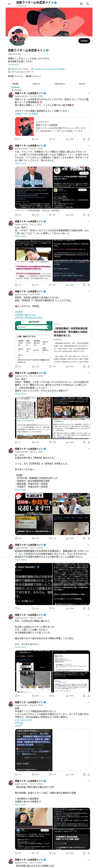Screen dimensions: 98x868
Task: Open the search icon in the header
Action: [88, 4]
